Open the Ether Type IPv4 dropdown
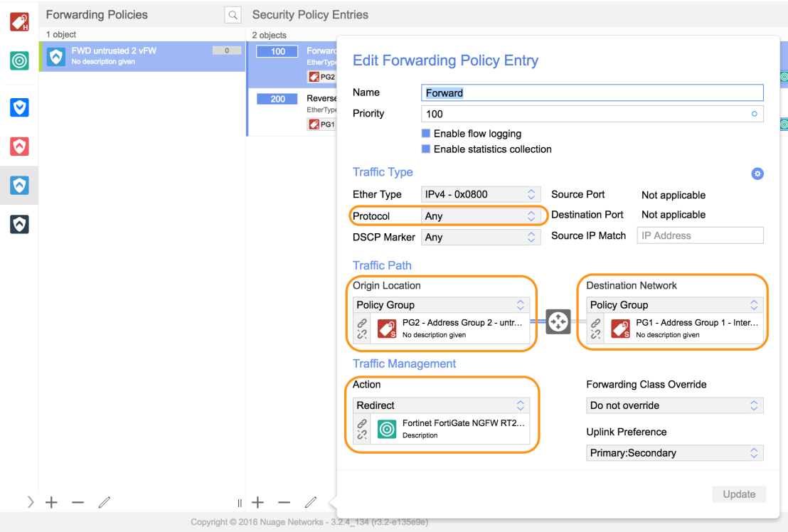This screenshot has width=788, height=532. pos(481,194)
